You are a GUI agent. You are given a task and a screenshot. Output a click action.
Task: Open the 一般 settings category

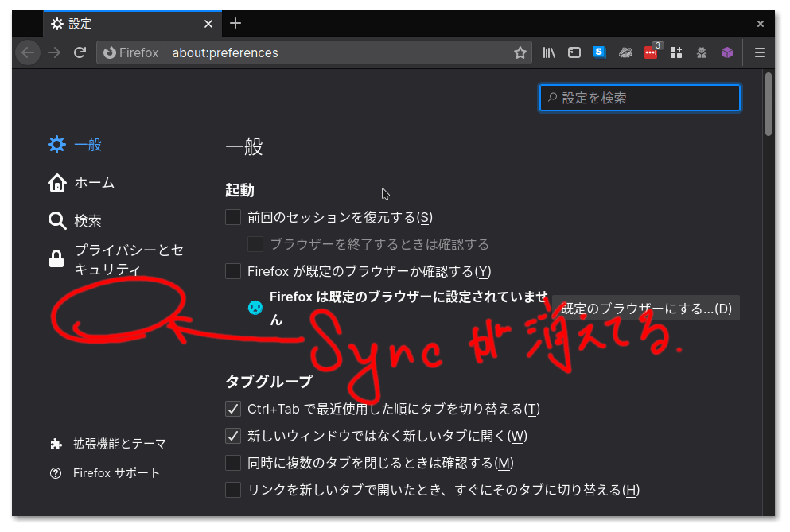pos(76,145)
